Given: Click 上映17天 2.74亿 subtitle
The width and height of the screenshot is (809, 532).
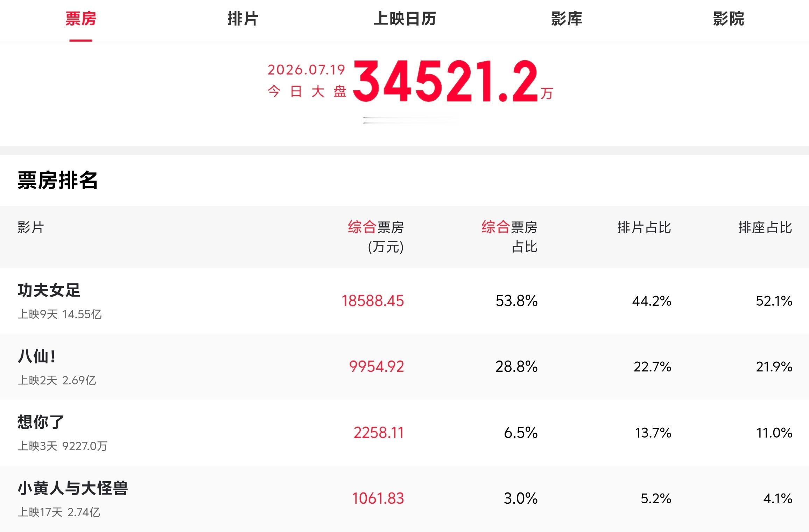Looking at the screenshot, I should 59,512.
